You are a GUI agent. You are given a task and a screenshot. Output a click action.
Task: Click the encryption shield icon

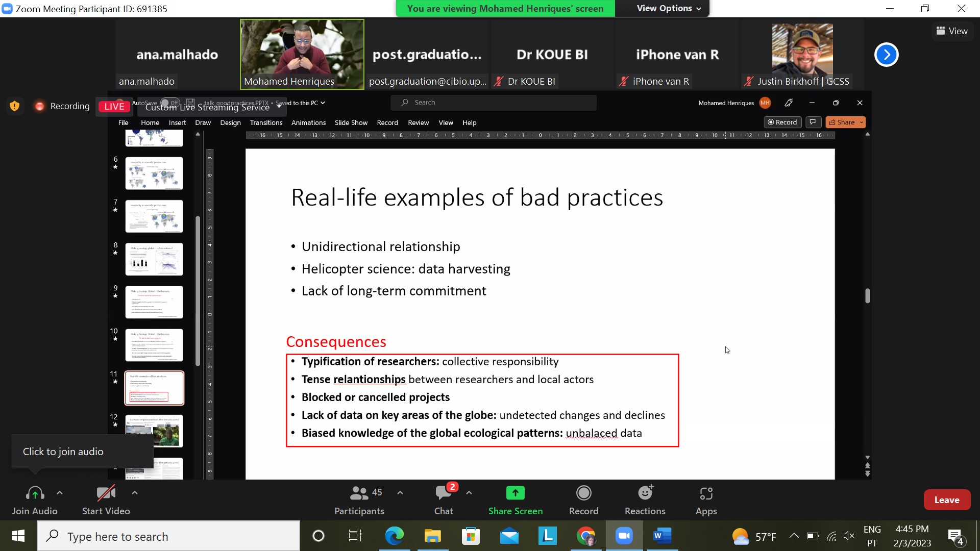[15, 106]
